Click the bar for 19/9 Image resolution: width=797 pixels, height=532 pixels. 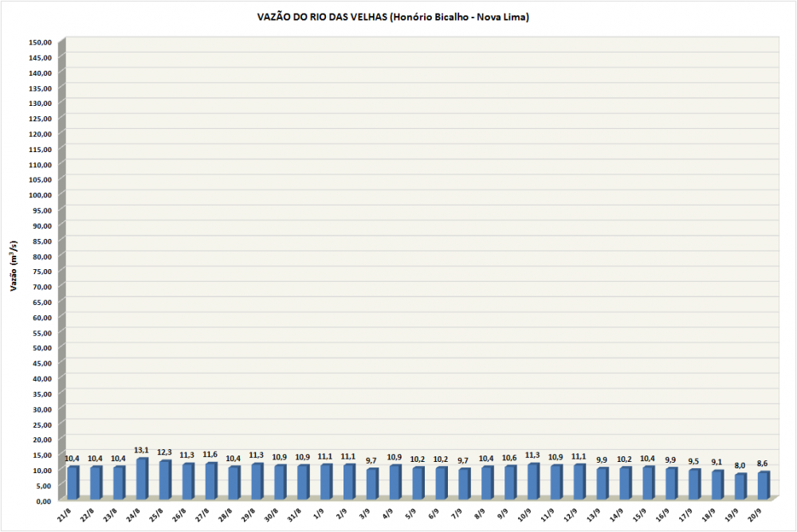[740, 487]
